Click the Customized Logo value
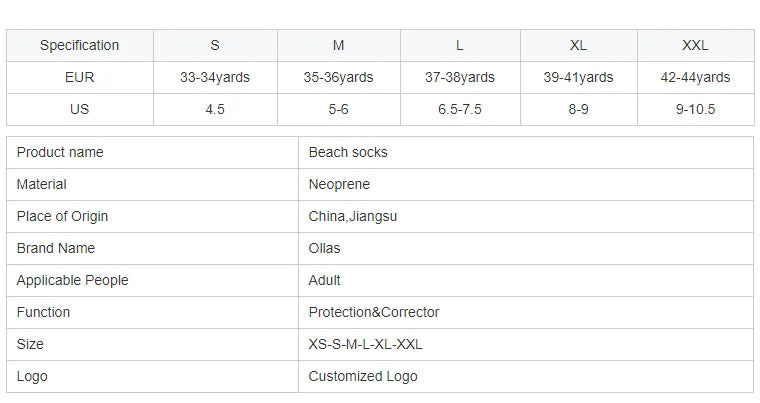 (363, 376)
